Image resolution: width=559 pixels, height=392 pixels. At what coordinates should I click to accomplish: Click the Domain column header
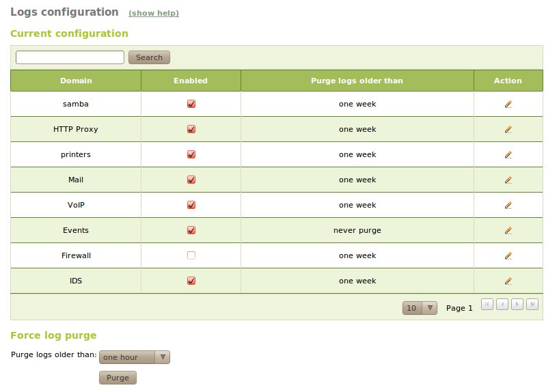[76, 81]
